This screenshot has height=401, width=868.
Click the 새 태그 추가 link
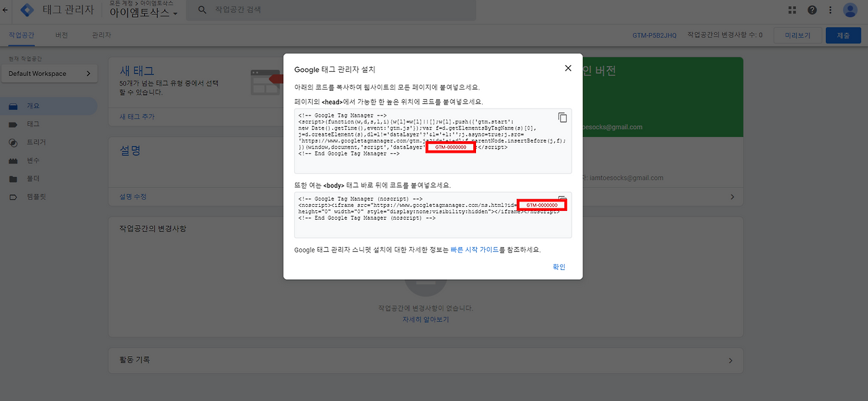[x=137, y=117]
